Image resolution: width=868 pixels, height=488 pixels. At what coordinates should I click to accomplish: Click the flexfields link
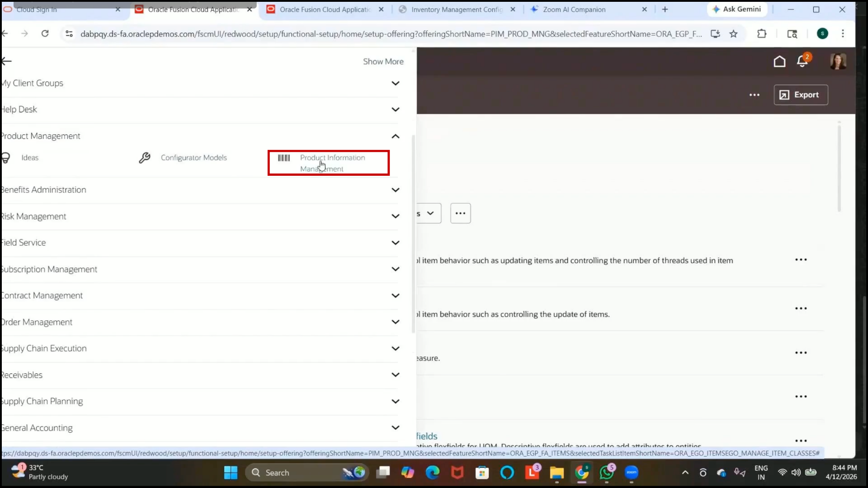(x=427, y=436)
